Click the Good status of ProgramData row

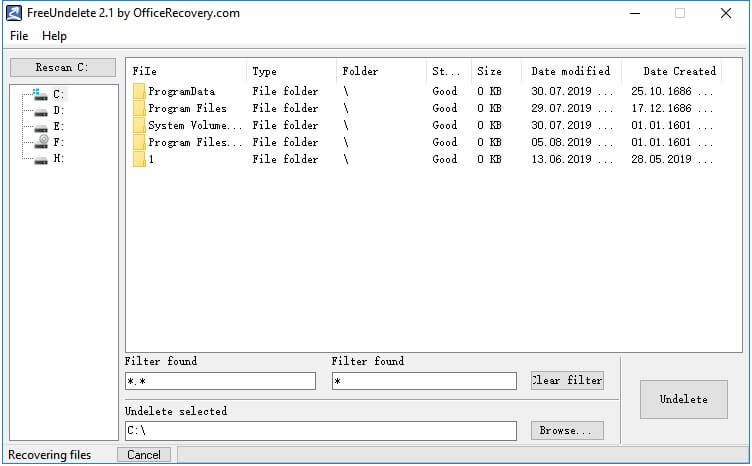445,91
